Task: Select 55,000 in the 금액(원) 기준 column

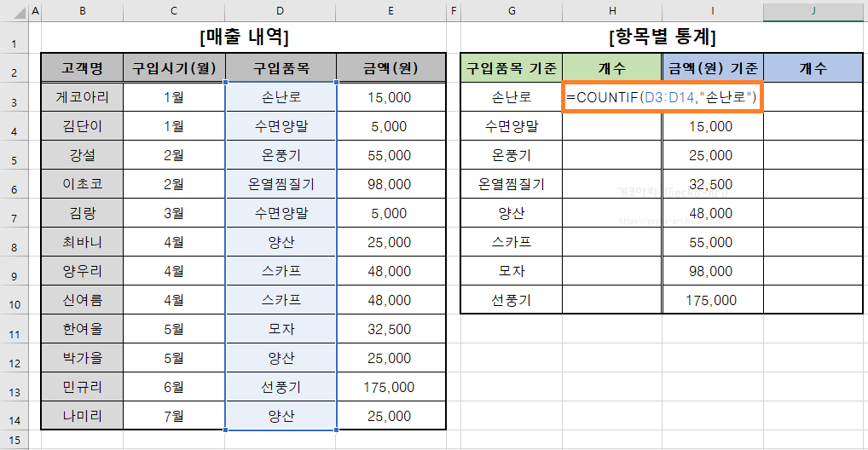Action: [713, 242]
